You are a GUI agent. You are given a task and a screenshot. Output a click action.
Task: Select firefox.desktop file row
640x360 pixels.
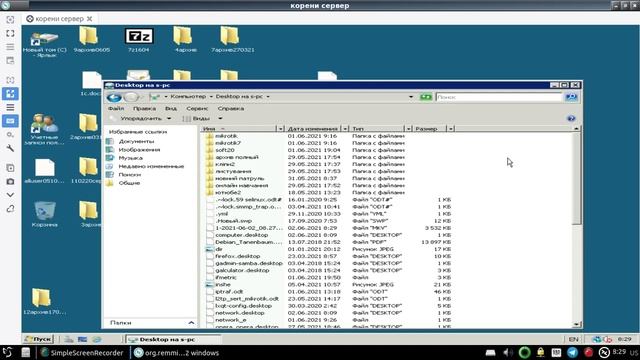point(328,256)
